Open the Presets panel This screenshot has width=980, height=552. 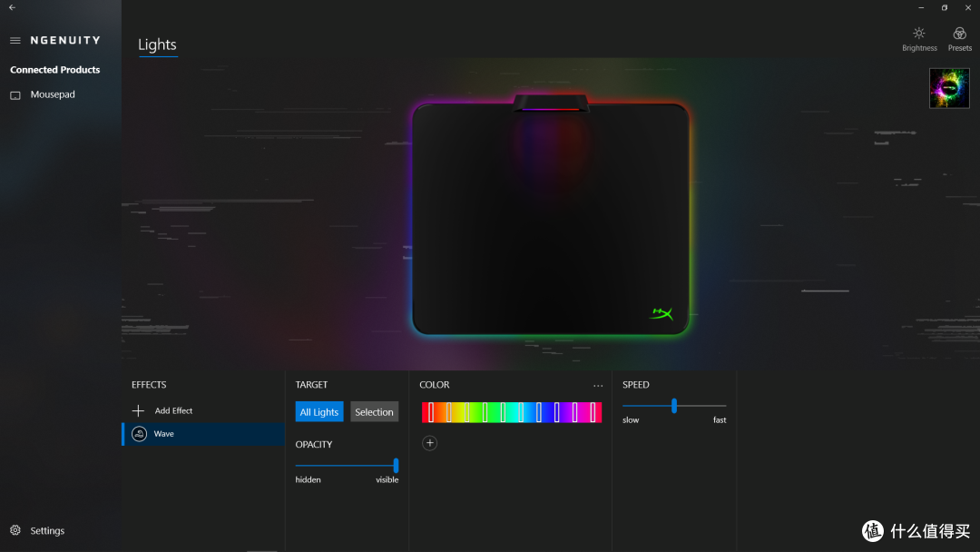(959, 39)
